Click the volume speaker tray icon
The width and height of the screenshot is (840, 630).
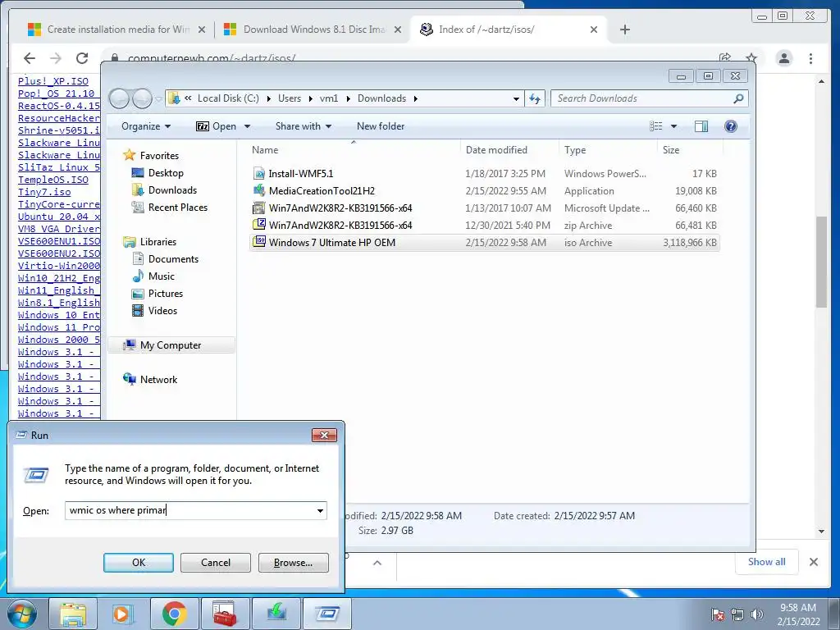coord(757,614)
